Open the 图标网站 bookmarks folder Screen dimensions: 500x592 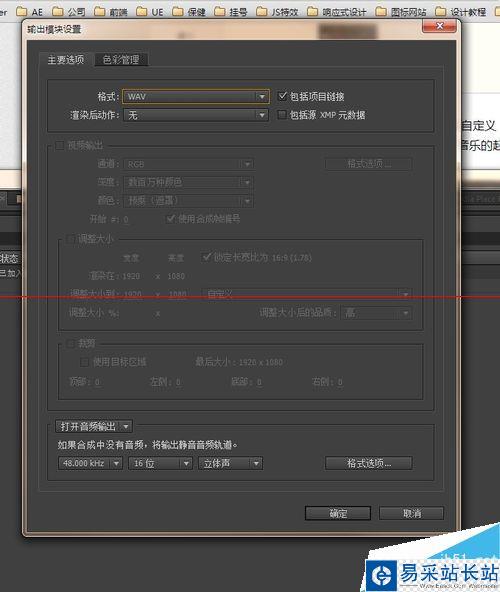point(401,12)
